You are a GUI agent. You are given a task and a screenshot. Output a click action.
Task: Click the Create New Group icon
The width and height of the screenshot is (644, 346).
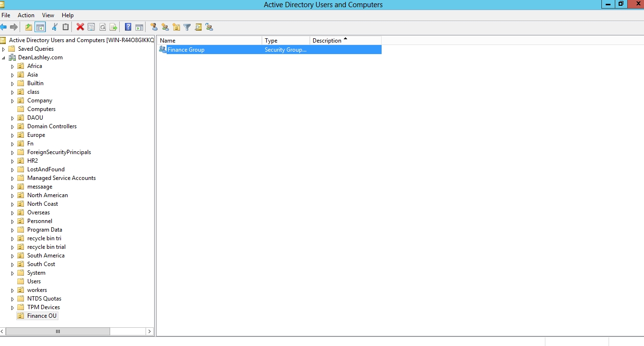tap(165, 27)
